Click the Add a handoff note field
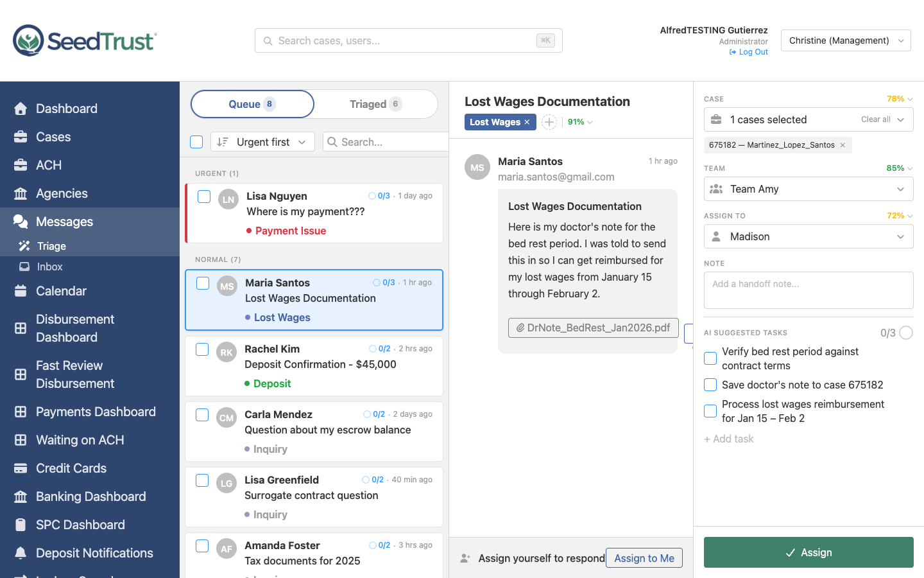This screenshot has height=578, width=924. (809, 290)
